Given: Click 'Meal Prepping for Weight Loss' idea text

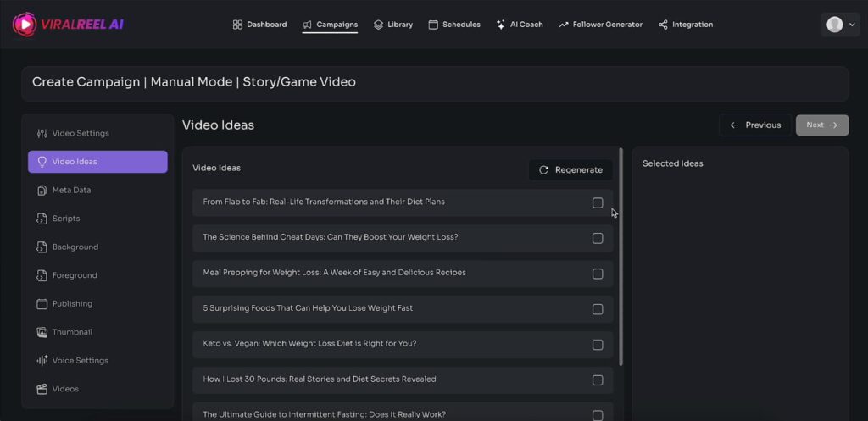Looking at the screenshot, I should (334, 273).
